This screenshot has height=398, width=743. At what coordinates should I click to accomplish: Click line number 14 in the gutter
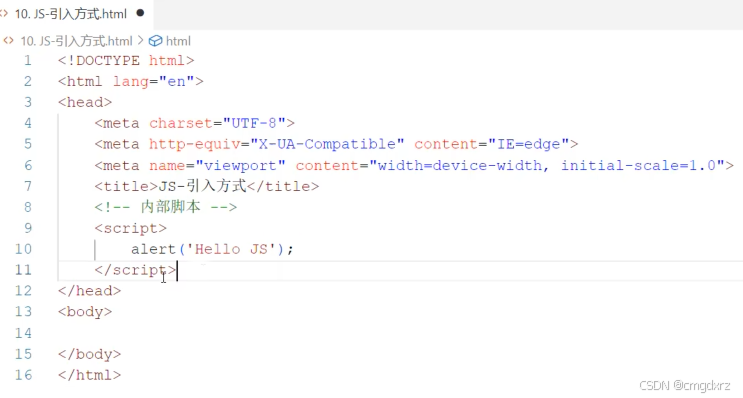23,333
